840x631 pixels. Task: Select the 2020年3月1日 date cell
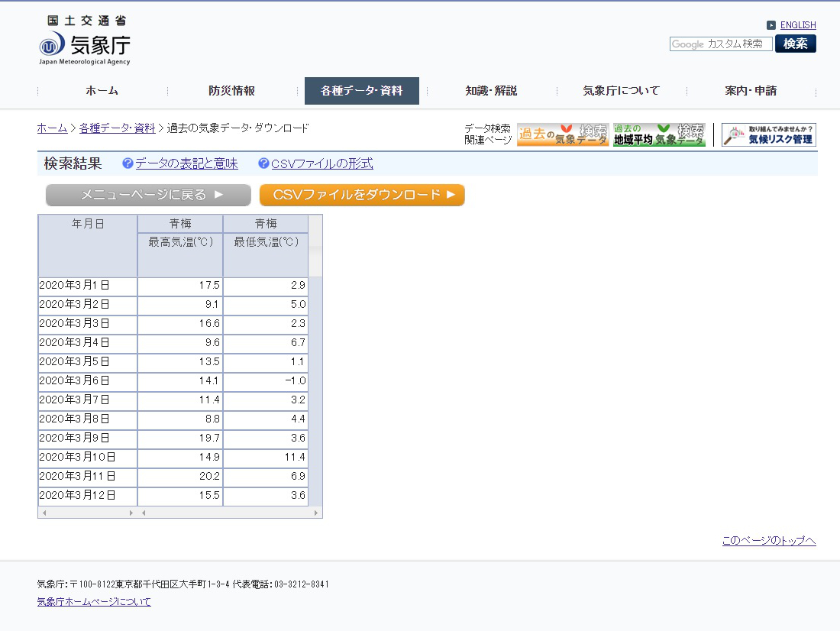(88, 286)
